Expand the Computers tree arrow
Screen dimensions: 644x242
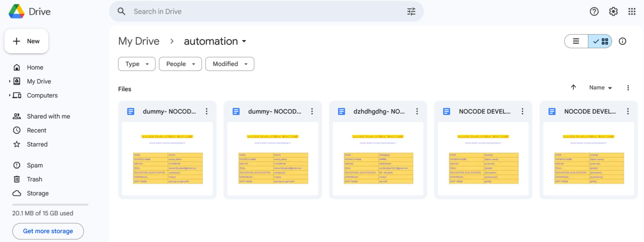pyautogui.click(x=9, y=95)
